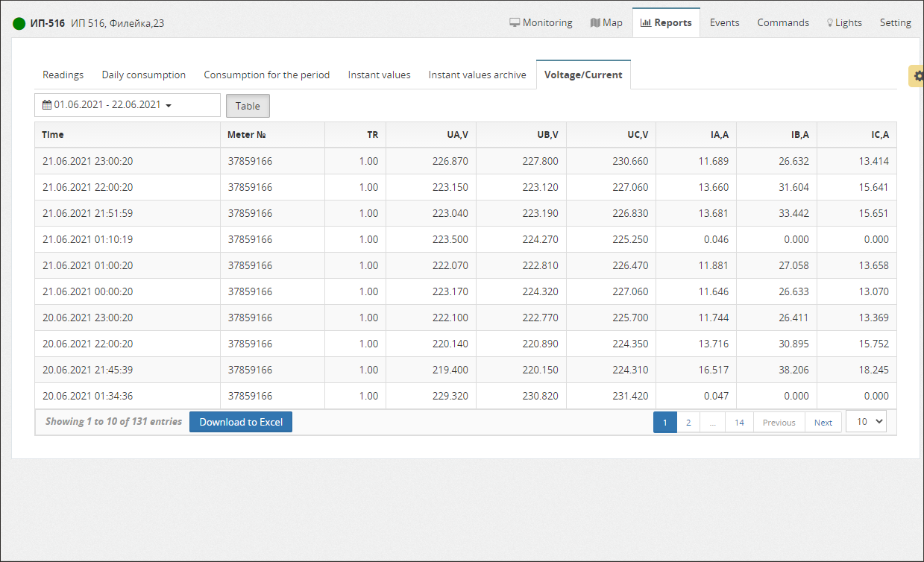Open the Monitoring tab
Screen dimensions: 924x562
(541, 22)
